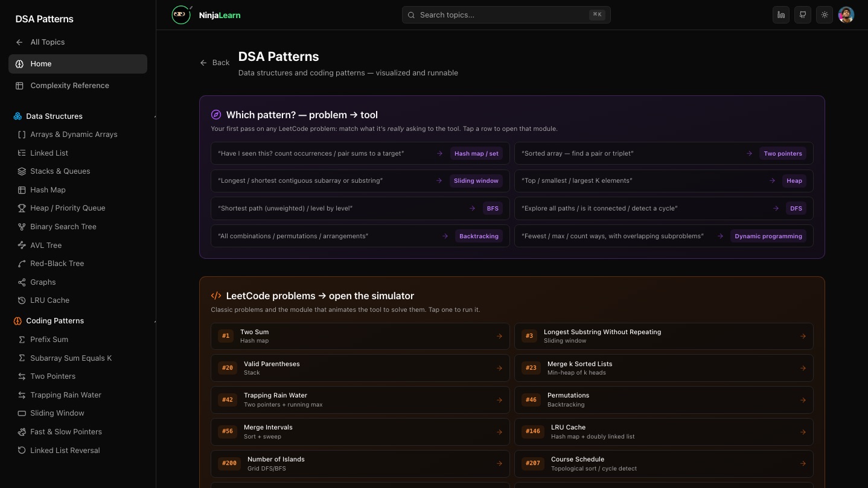868x488 pixels.
Task: Click the Search topics field
Action: [x=506, y=15]
